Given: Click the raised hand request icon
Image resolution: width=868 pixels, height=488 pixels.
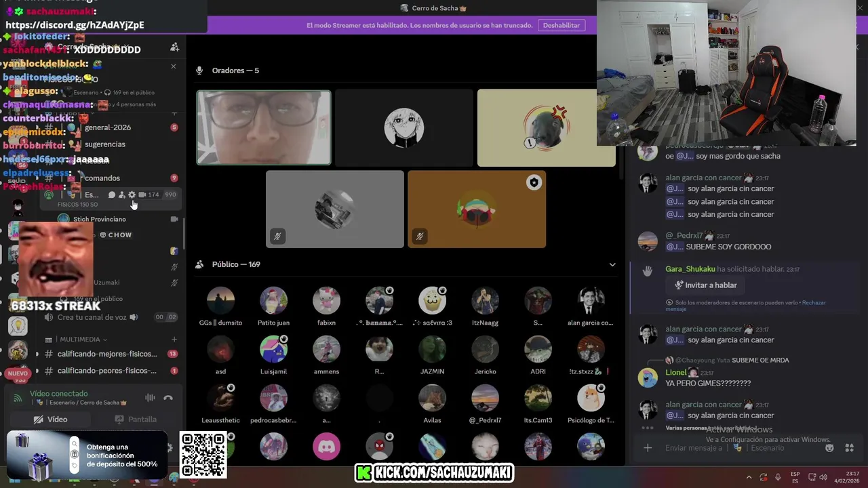Looking at the screenshot, I should [x=648, y=271].
